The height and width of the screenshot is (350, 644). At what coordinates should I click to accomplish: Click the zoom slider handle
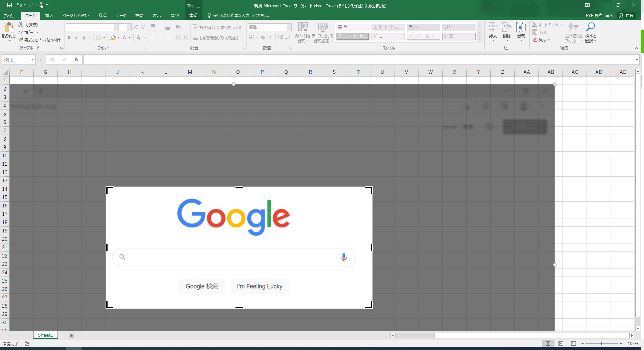coord(601,344)
